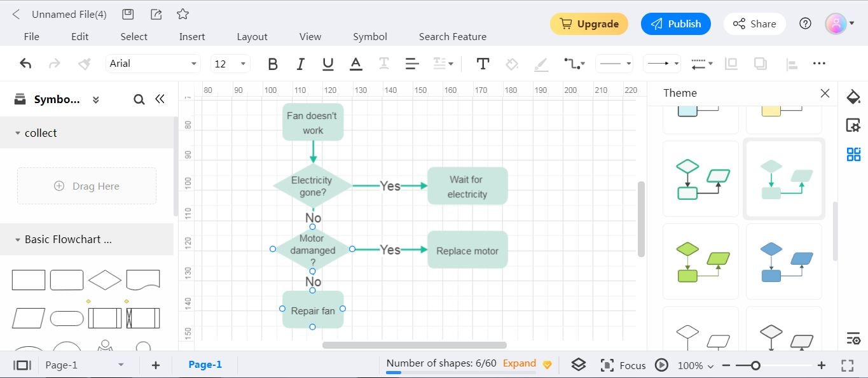Toggle underline formatting
868x378 pixels.
[328, 64]
